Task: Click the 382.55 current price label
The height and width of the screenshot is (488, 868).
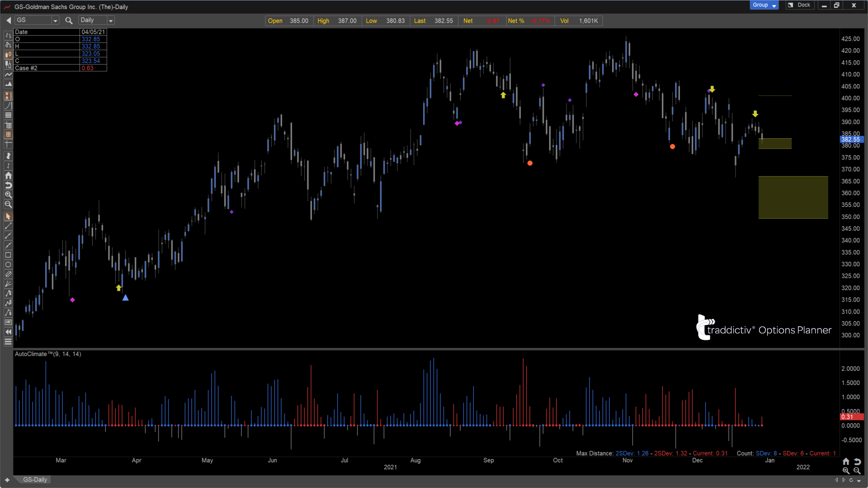Action: [x=852, y=140]
